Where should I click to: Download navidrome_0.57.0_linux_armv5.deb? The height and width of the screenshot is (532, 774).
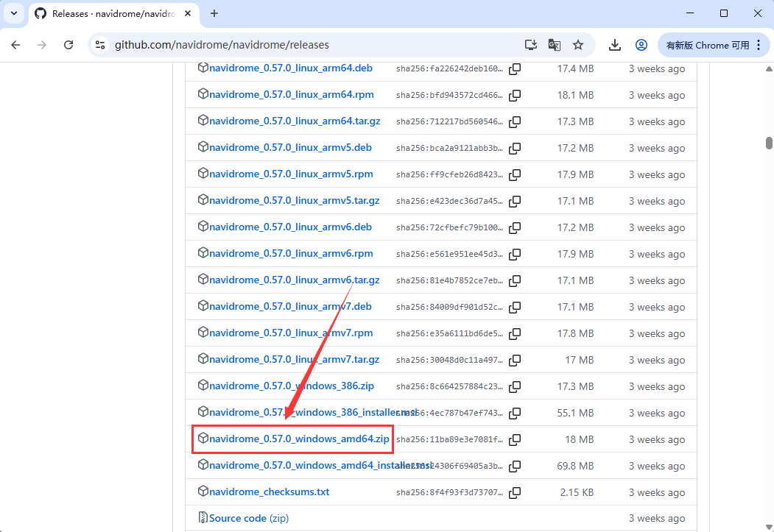(x=290, y=147)
